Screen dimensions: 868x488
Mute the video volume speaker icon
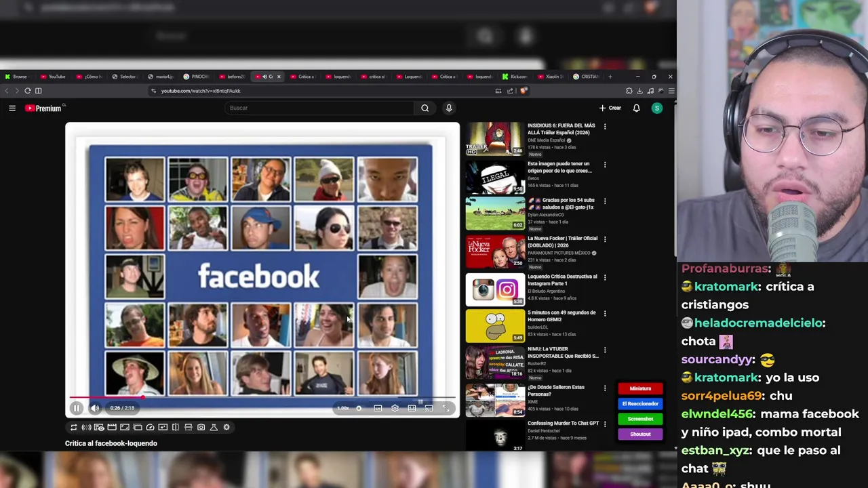[95, 408]
